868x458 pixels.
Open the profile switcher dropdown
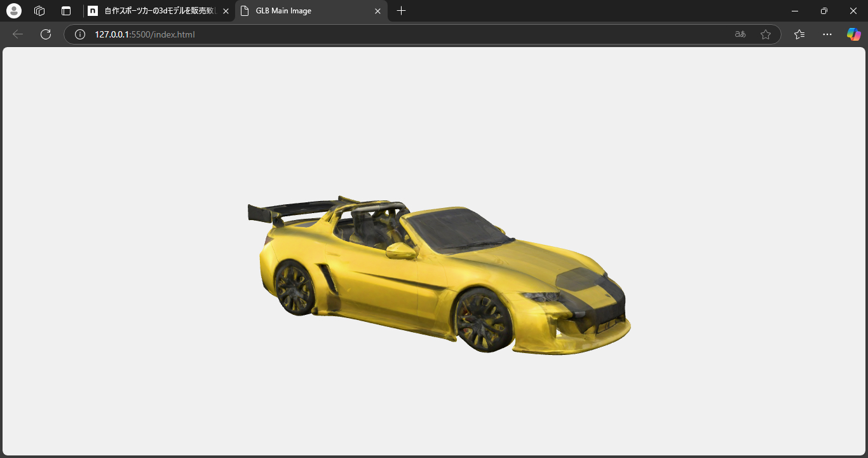tap(13, 10)
